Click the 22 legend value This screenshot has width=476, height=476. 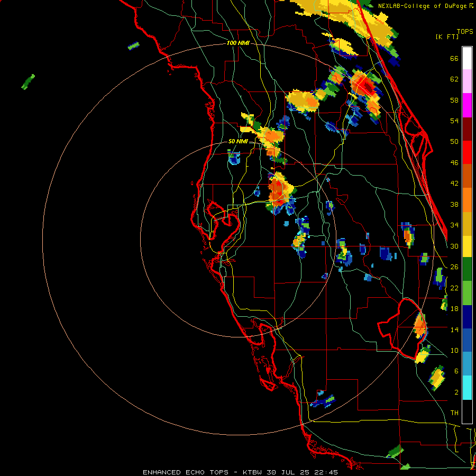[x=454, y=288]
